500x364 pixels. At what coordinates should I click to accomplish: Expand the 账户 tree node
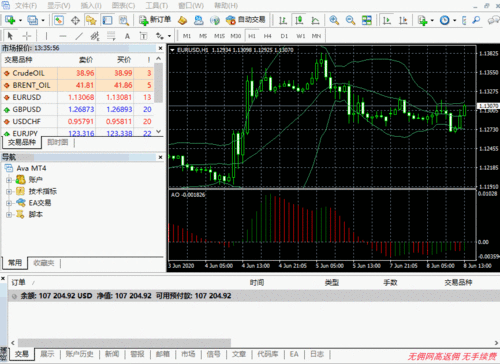(x=9, y=180)
